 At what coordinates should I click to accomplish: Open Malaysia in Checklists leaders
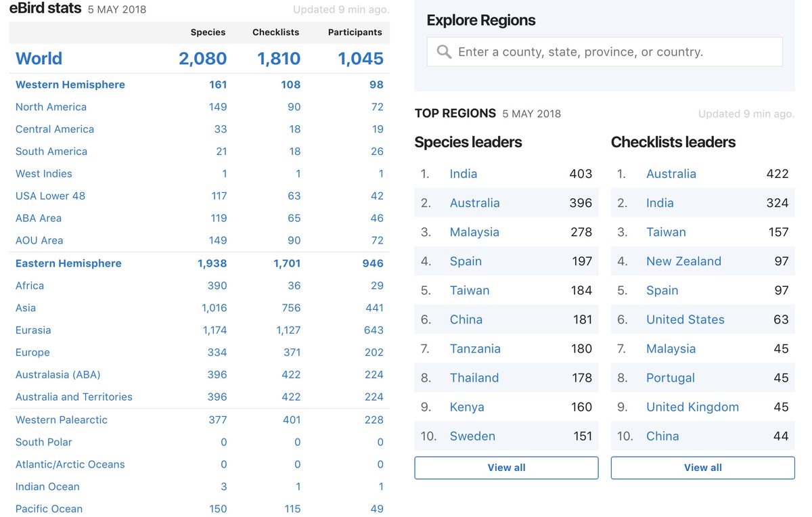click(671, 349)
